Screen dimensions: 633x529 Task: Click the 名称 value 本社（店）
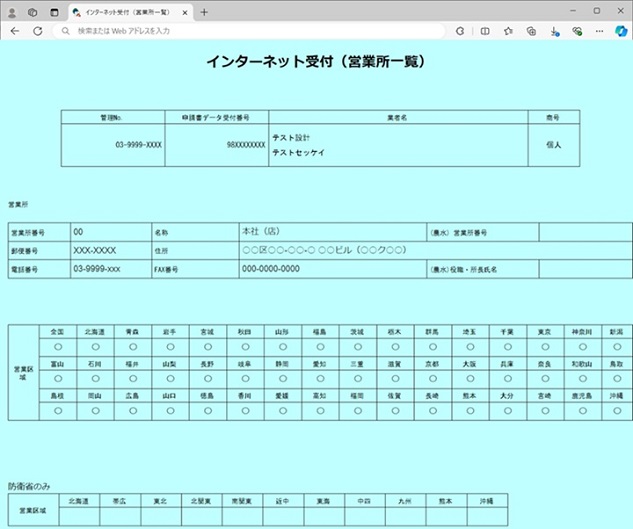261,231
